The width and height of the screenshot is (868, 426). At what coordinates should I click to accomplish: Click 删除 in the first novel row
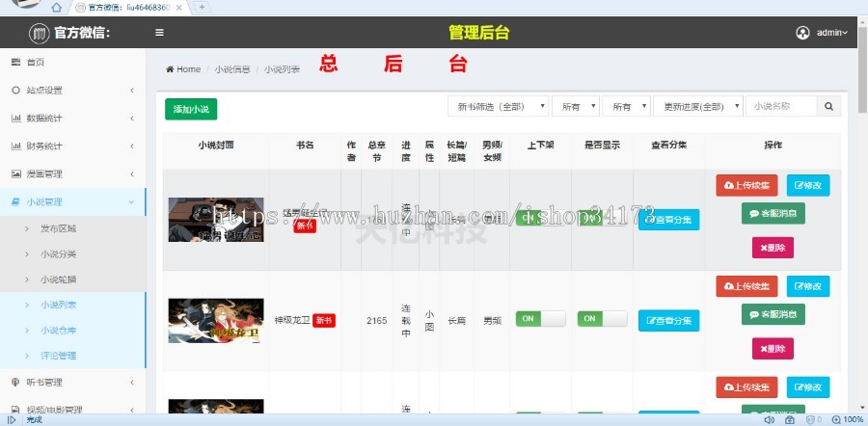(773, 248)
